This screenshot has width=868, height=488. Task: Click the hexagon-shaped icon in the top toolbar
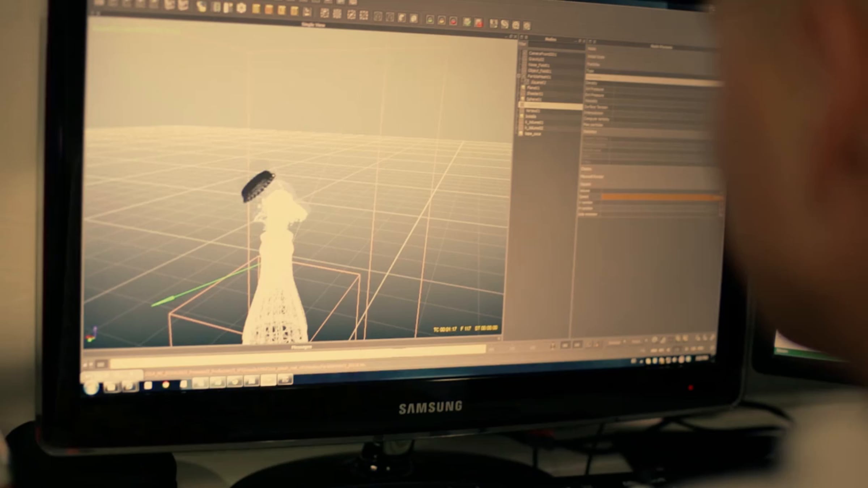click(x=241, y=8)
